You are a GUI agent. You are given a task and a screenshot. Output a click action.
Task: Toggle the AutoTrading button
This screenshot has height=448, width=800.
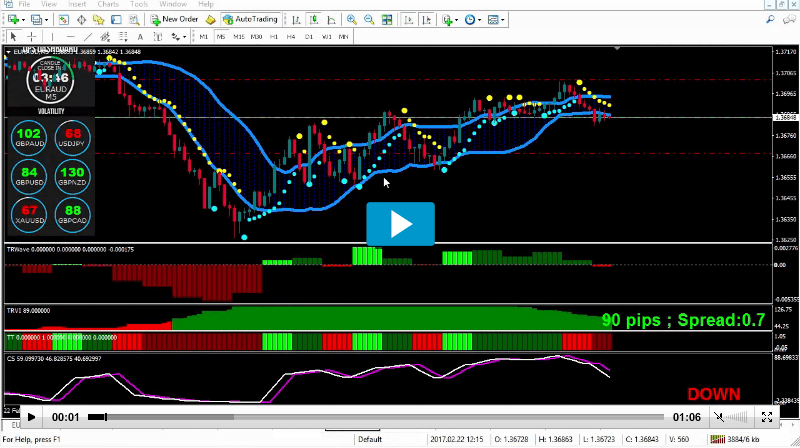pyautogui.click(x=250, y=19)
